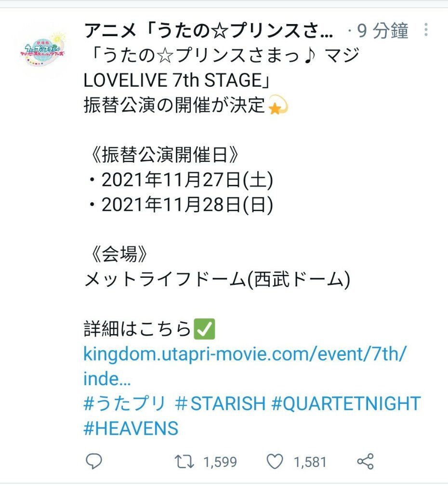The height and width of the screenshot is (493, 448).
Task: Tap the share icon below the tweet
Action: pos(365,461)
